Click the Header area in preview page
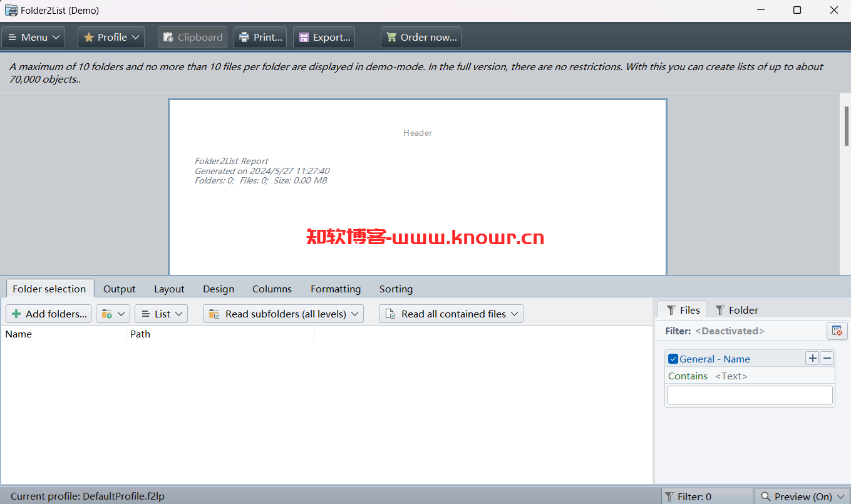Image resolution: width=851 pixels, height=504 pixels. click(x=418, y=133)
